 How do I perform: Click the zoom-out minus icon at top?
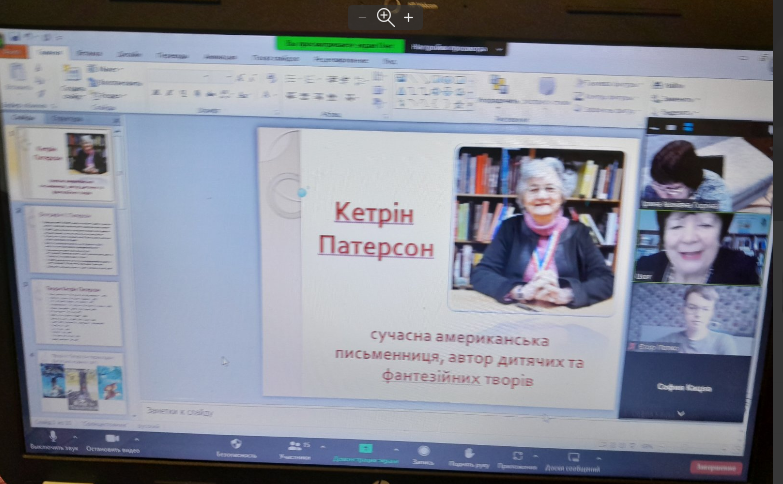pyautogui.click(x=363, y=17)
